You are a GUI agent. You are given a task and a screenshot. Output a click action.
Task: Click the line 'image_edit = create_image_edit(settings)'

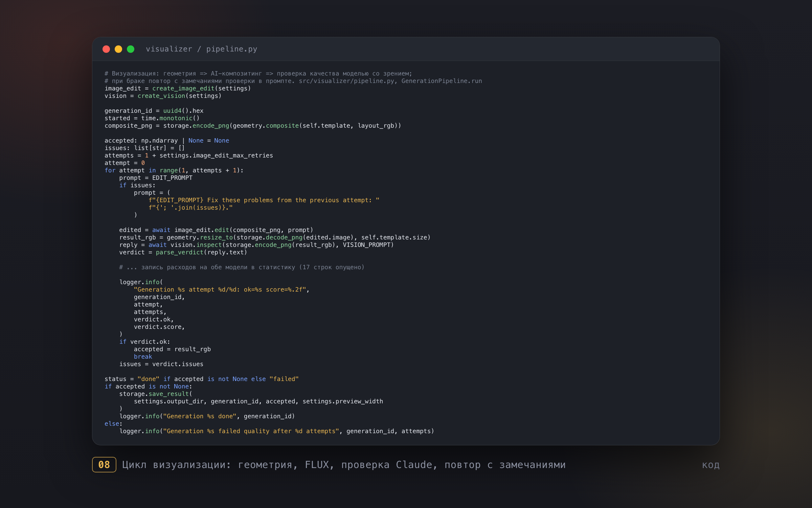pos(178,88)
